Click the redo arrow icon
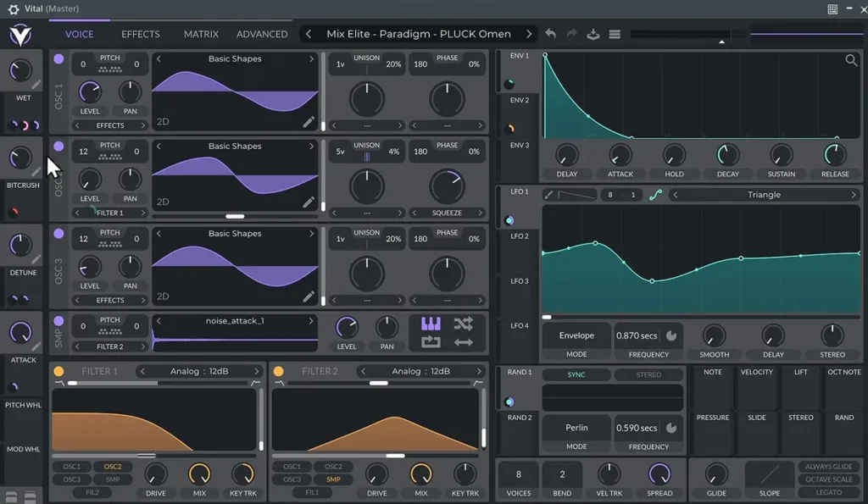This screenshot has width=868, height=504. pos(571,34)
